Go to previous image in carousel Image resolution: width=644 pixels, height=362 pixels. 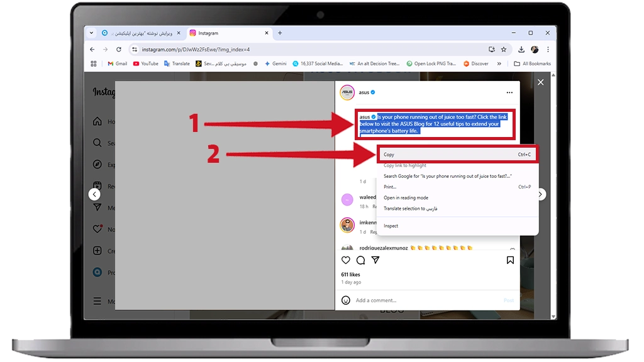[94, 195]
